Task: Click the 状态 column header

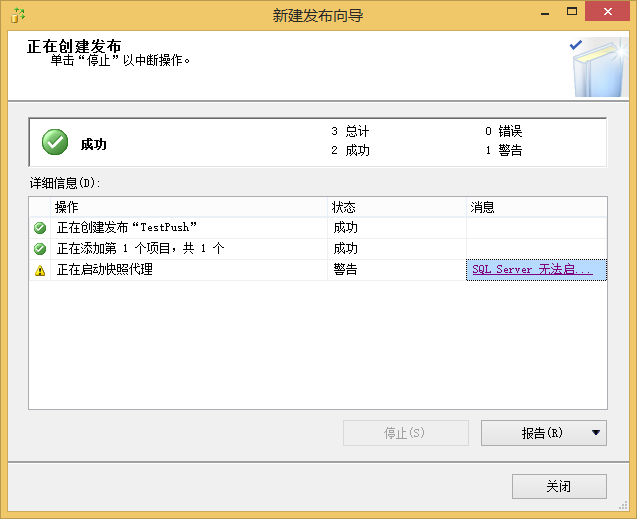Action: [396, 207]
